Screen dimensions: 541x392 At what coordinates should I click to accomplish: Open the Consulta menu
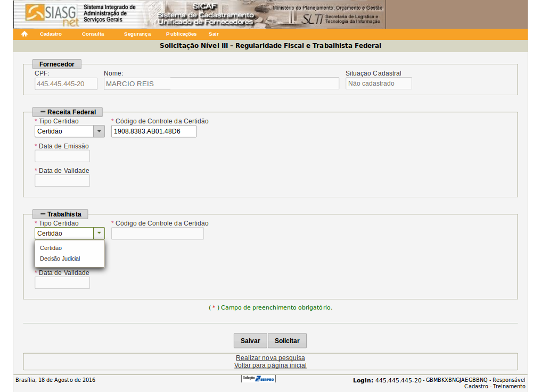click(93, 34)
